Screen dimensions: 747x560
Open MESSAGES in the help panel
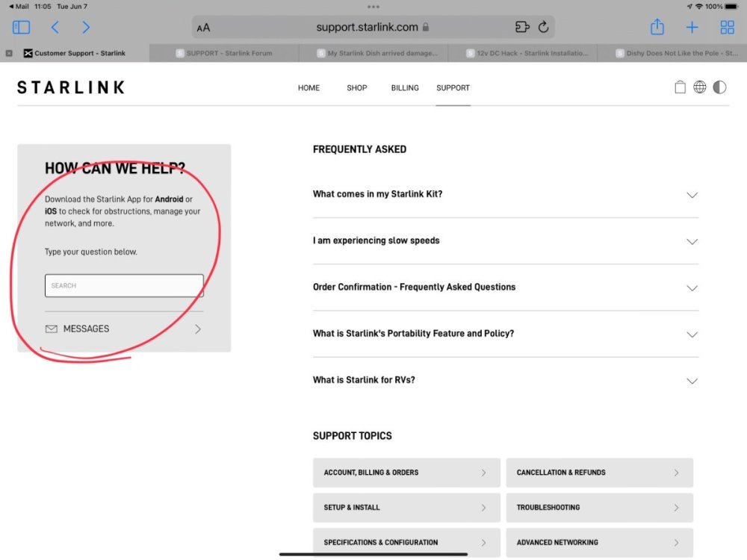click(x=123, y=329)
